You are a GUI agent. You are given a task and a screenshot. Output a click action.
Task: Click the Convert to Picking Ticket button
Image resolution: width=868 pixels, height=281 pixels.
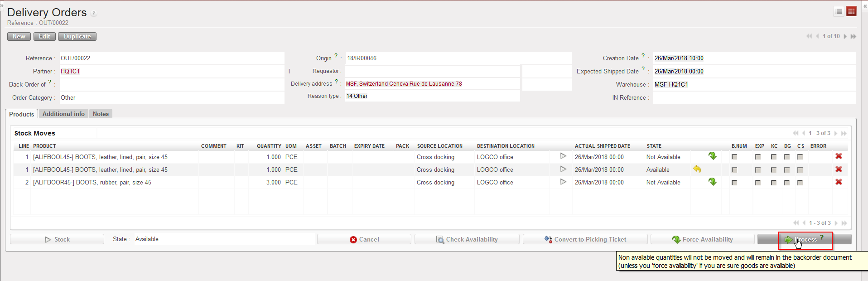(x=585, y=239)
